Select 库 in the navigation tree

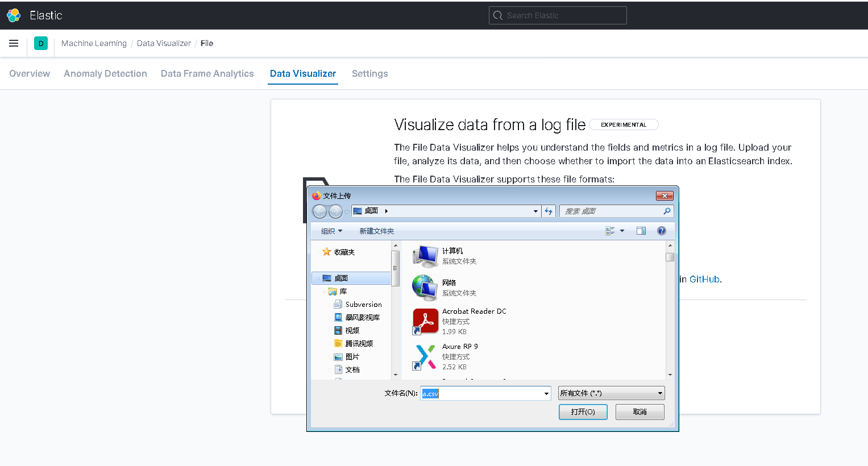(343, 291)
